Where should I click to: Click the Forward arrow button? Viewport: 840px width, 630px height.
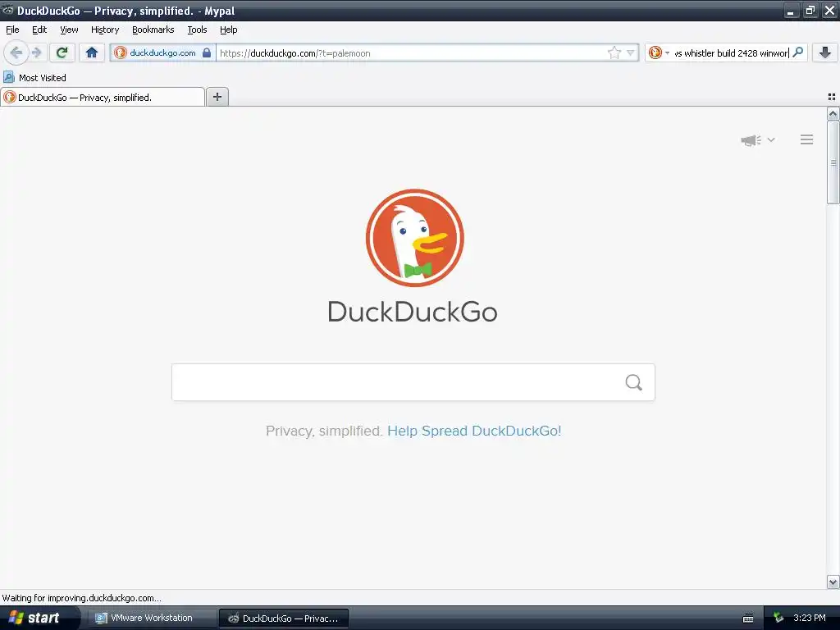click(x=36, y=52)
